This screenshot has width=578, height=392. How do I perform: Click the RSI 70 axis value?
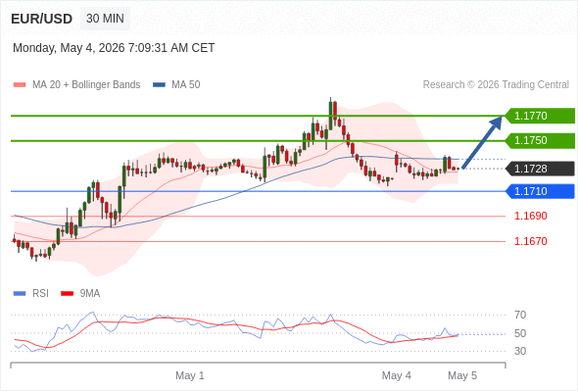point(520,315)
